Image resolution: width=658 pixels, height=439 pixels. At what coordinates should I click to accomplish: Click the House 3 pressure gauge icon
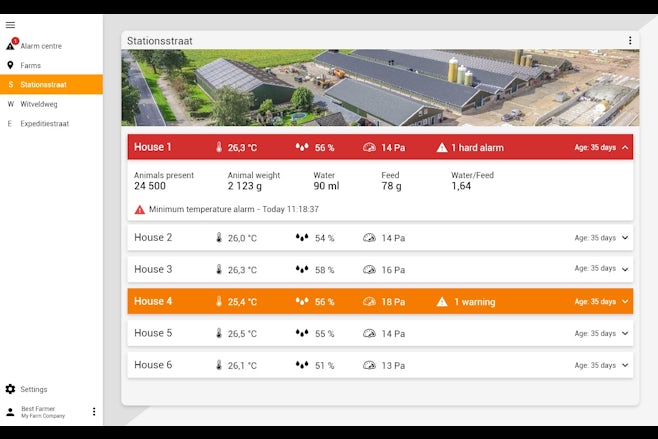point(369,270)
